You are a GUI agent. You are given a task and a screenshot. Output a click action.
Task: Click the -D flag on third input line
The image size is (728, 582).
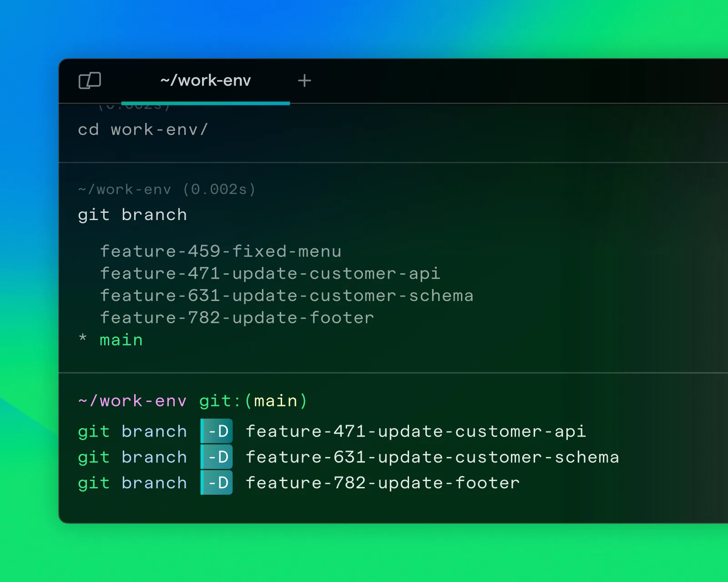tap(217, 483)
